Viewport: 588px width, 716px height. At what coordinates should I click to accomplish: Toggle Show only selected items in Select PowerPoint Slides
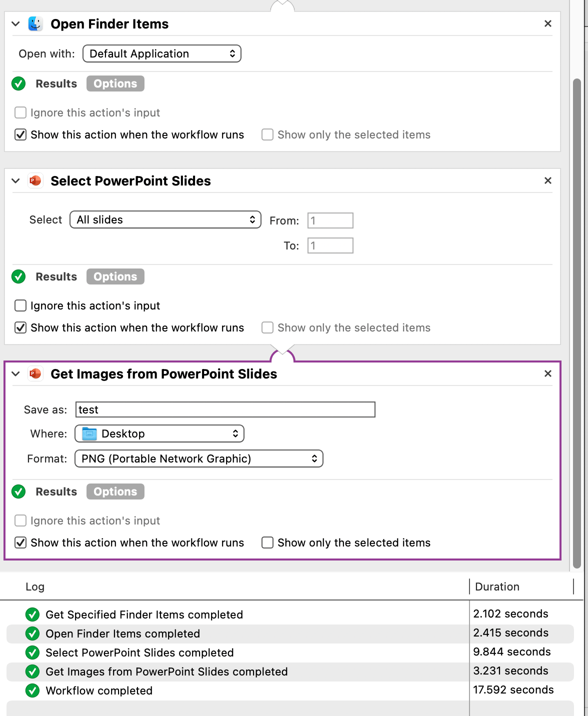[267, 327]
